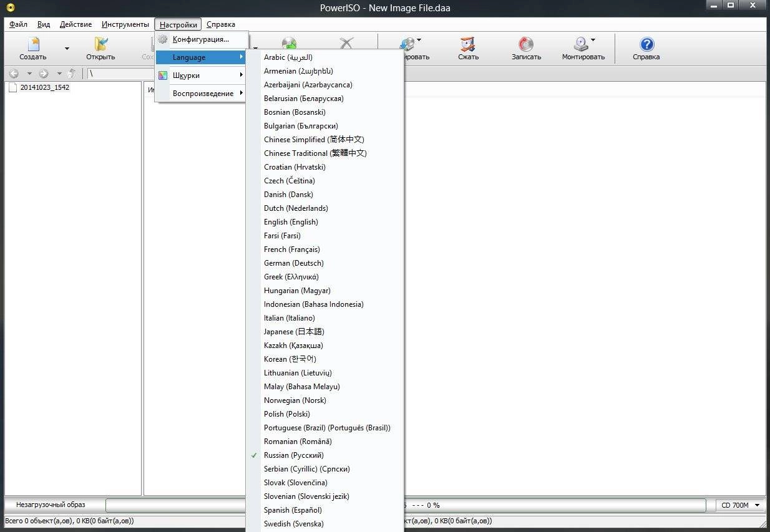Expand the Воспроизведение submenu arrow
Image resolution: width=770 pixels, height=532 pixels.
[241, 94]
